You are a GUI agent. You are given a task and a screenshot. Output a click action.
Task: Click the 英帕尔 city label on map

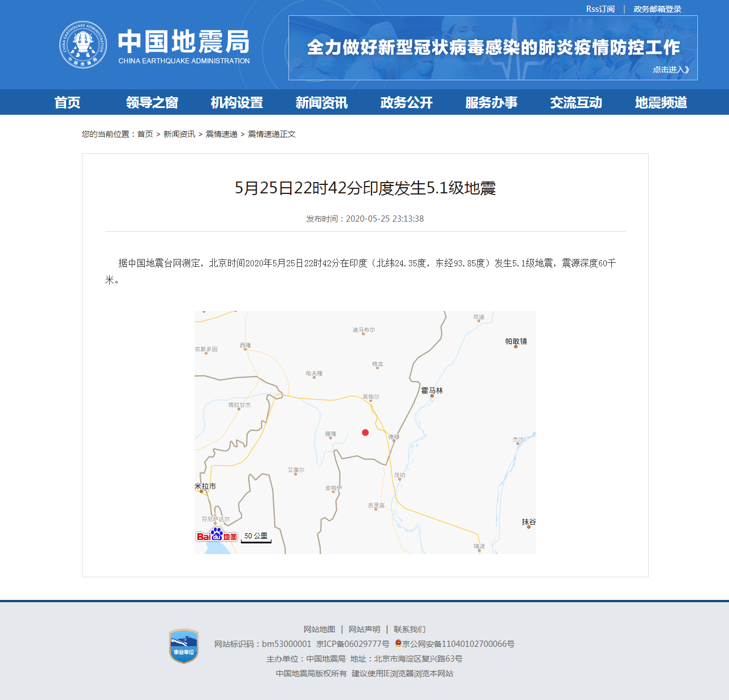pyautogui.click(x=371, y=397)
